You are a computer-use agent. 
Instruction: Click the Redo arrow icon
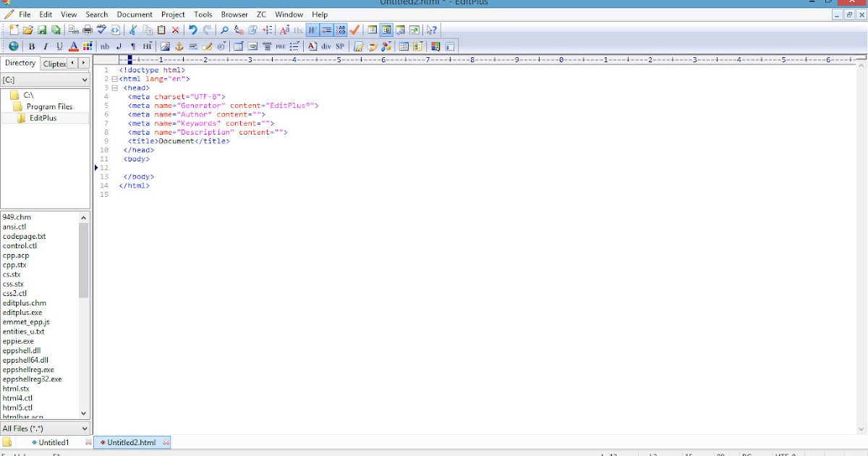pos(207,30)
